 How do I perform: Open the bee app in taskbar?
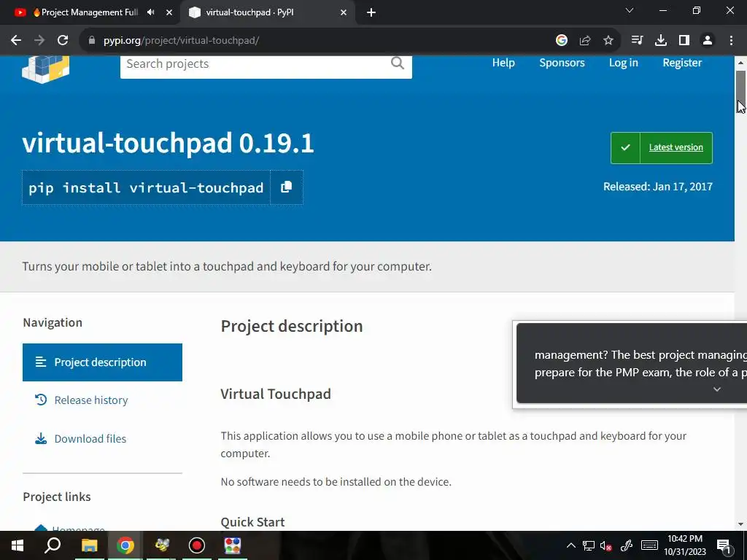click(162, 545)
